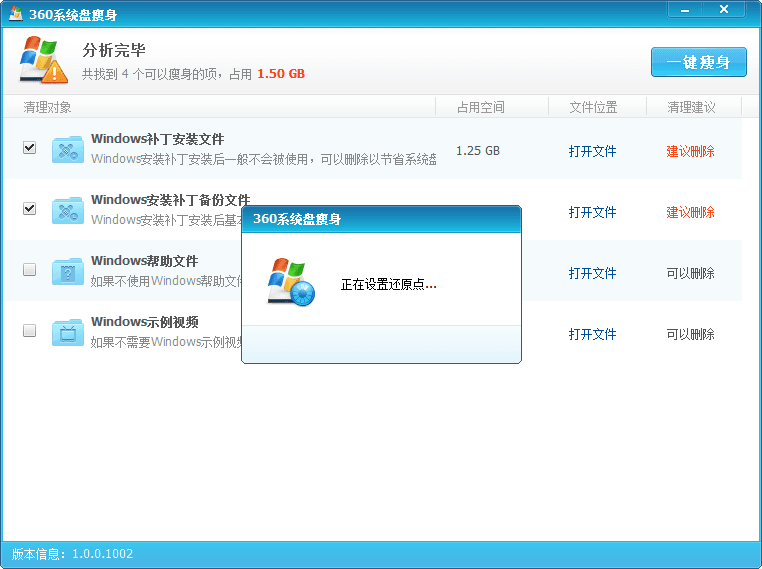The height and width of the screenshot is (569, 762).
Task: Click the 1.50 GB total size text
Action: pos(281,74)
